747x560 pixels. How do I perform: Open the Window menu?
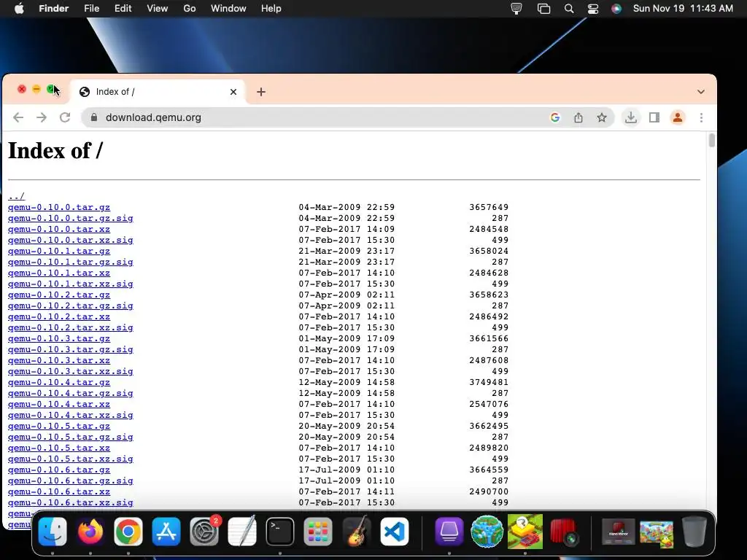(228, 9)
